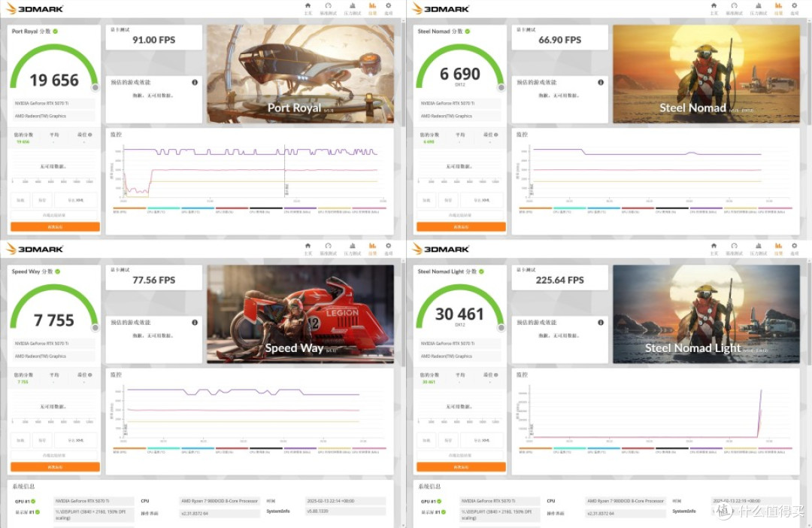Click AMD Ryzen 7 9800X3D CPU field in Speed Way window

click(220, 501)
